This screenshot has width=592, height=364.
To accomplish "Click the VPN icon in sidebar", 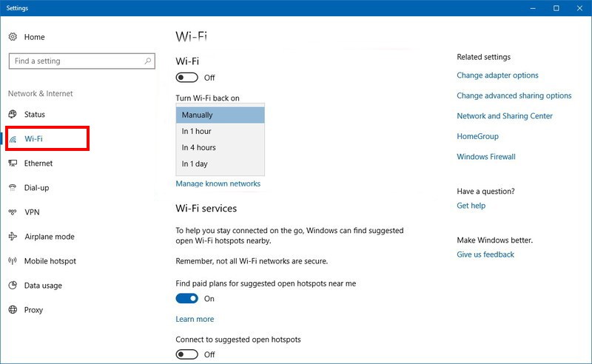I will pyautogui.click(x=13, y=212).
